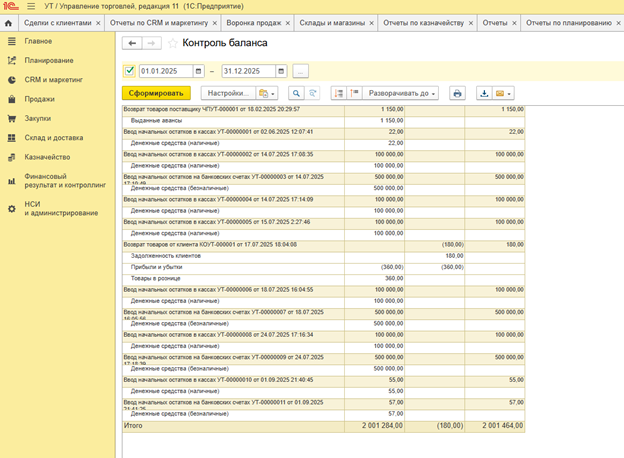Add Контроль баланса to favorites star
This screenshot has height=458, width=624.
point(172,43)
